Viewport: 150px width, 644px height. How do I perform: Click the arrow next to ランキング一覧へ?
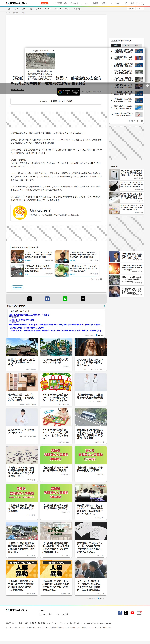pyautogui.click(x=142, y=121)
